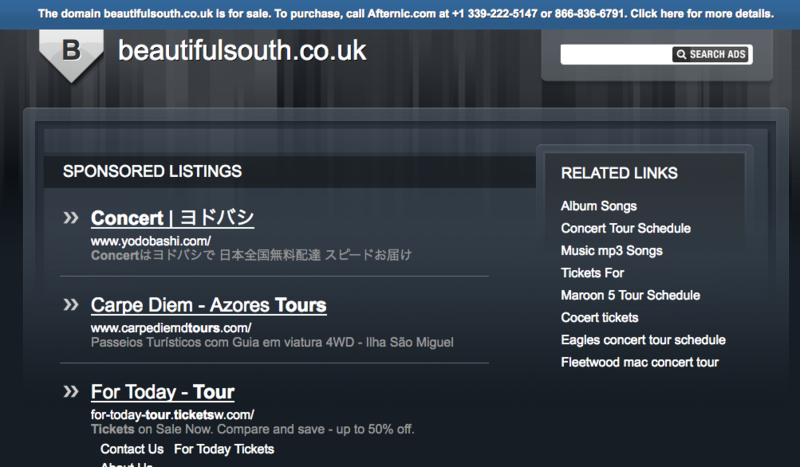Open Maroon 5 Tour Schedule link
The width and height of the screenshot is (800, 467).
pyautogui.click(x=630, y=295)
